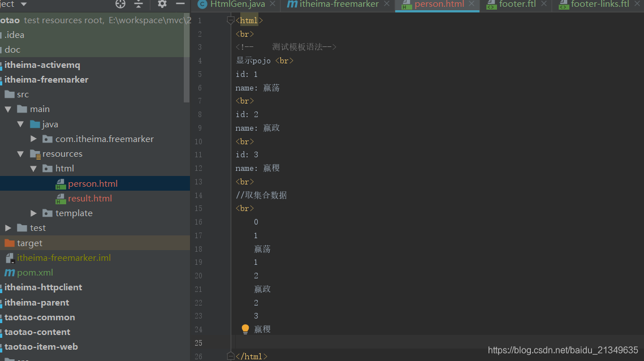This screenshot has width=644, height=361.
Task: Open pom.xml in project tree
Action: 35,273
